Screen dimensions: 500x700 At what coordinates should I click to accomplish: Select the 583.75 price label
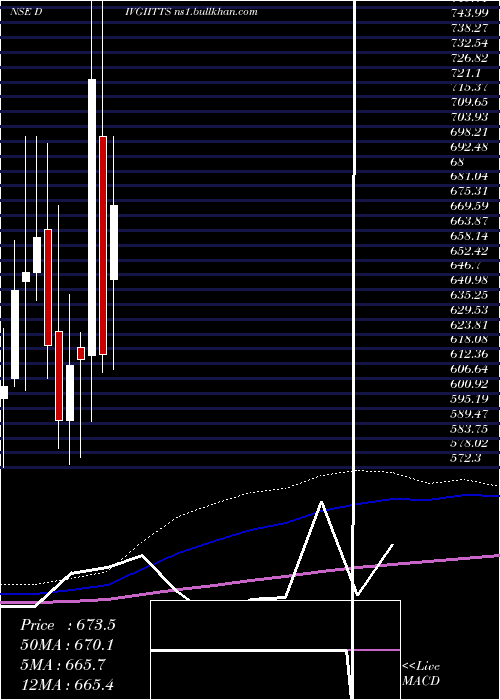tap(469, 429)
